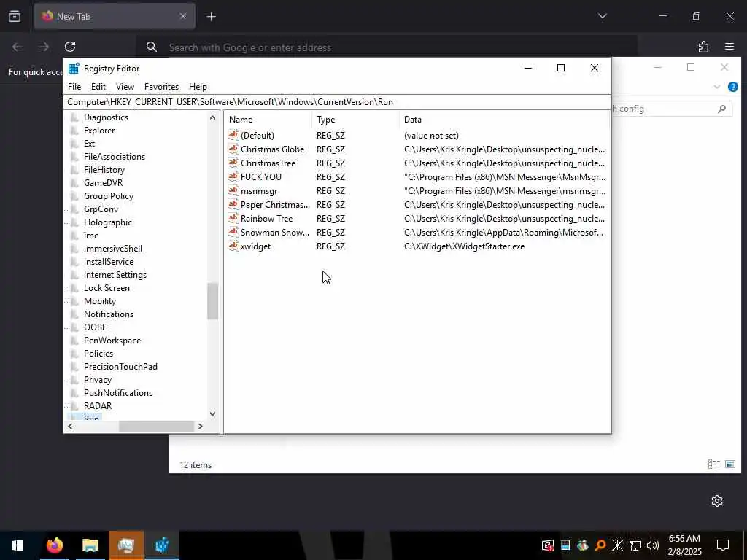Open the File menu in Registry Editor

(74, 87)
